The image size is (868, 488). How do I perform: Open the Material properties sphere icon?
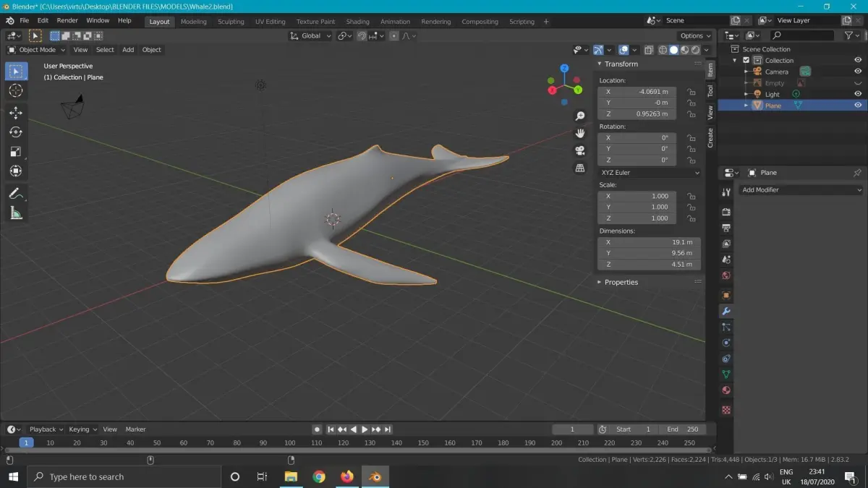726,390
